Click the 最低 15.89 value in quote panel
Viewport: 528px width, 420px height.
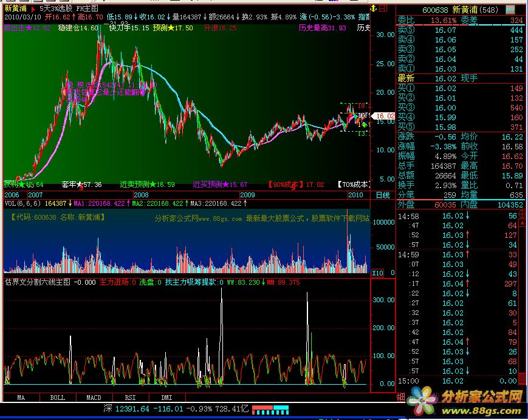513,176
